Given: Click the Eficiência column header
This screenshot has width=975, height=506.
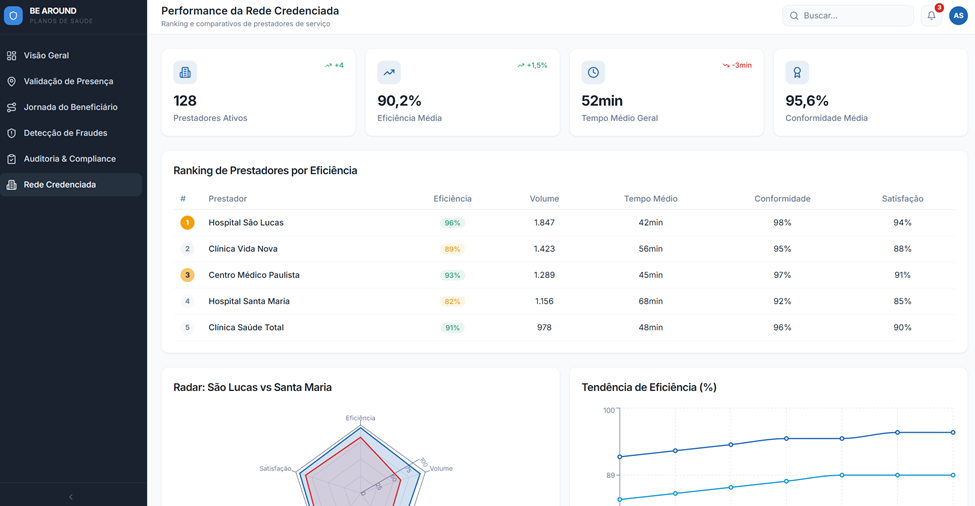Looking at the screenshot, I should [452, 199].
